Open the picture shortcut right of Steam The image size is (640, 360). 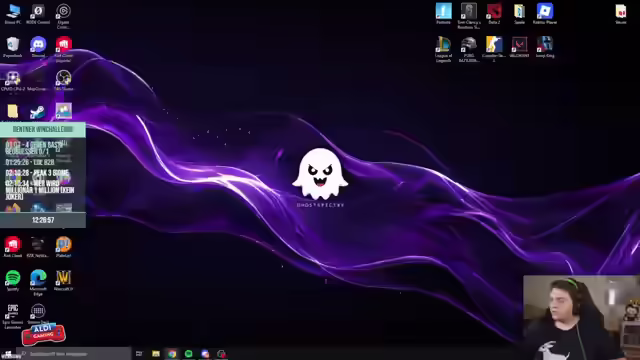63,111
